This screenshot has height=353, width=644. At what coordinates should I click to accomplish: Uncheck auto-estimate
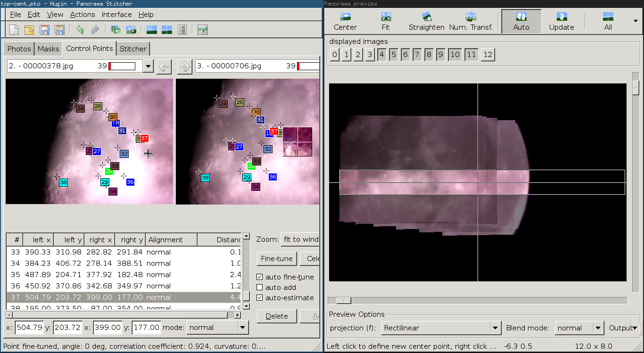pos(259,297)
